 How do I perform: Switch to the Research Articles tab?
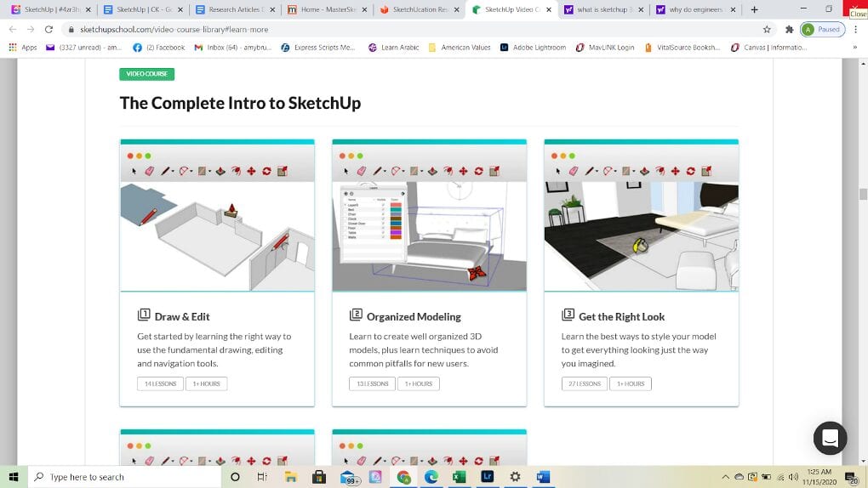[235, 9]
